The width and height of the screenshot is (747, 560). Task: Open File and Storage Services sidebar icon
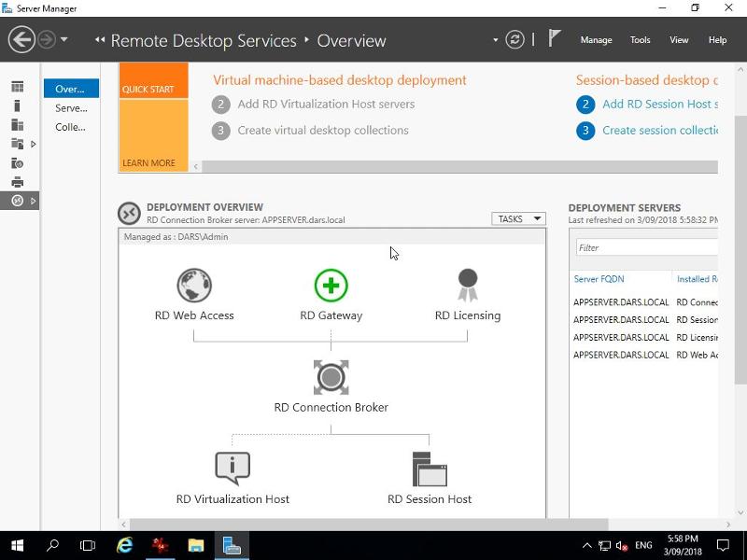pyautogui.click(x=17, y=144)
